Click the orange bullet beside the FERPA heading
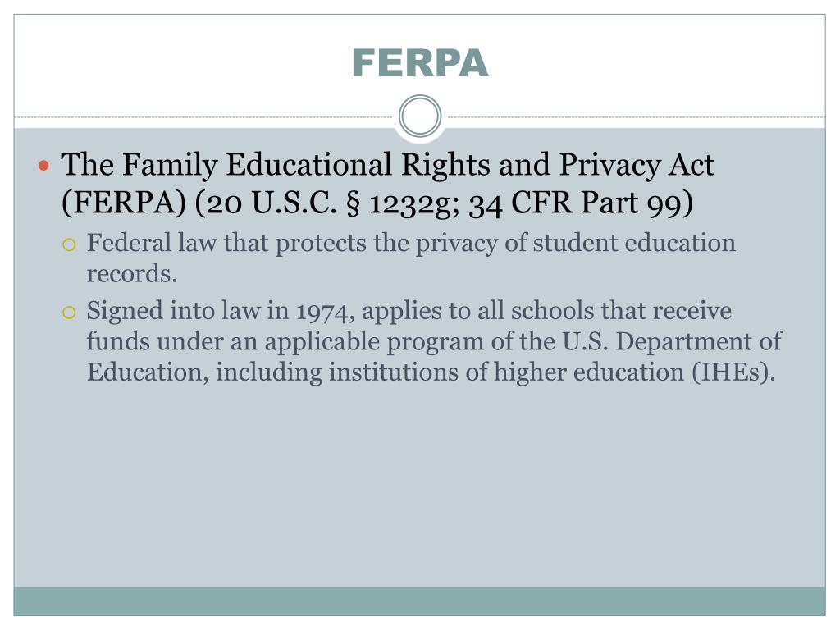Screen dimensions: 840x630 [44, 165]
